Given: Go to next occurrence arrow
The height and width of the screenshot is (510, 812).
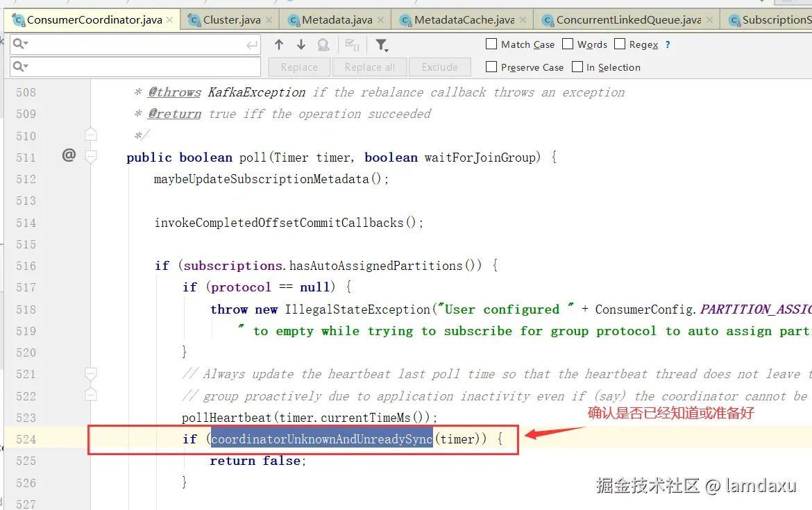Looking at the screenshot, I should pyautogui.click(x=301, y=44).
